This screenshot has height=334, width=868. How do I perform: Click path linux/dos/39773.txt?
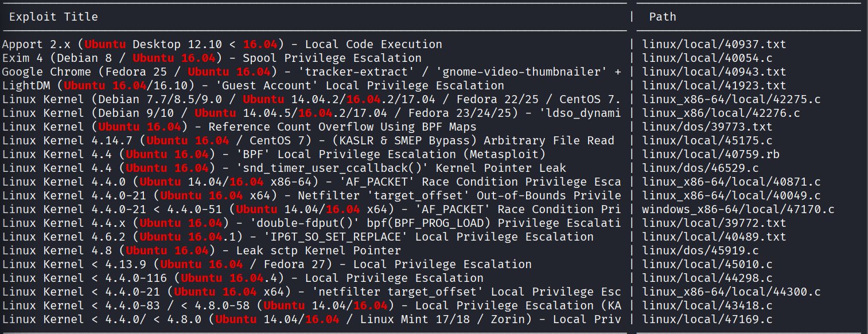pos(707,127)
